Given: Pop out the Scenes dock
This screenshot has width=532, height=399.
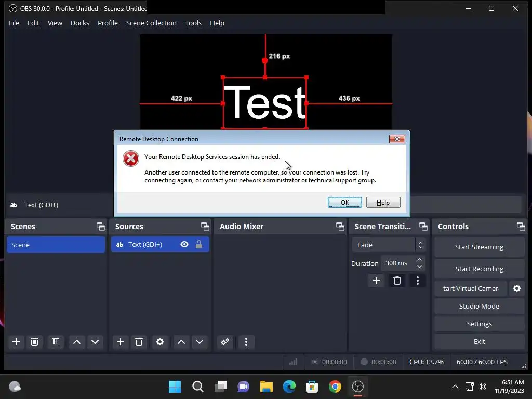Looking at the screenshot, I should click(x=101, y=227).
